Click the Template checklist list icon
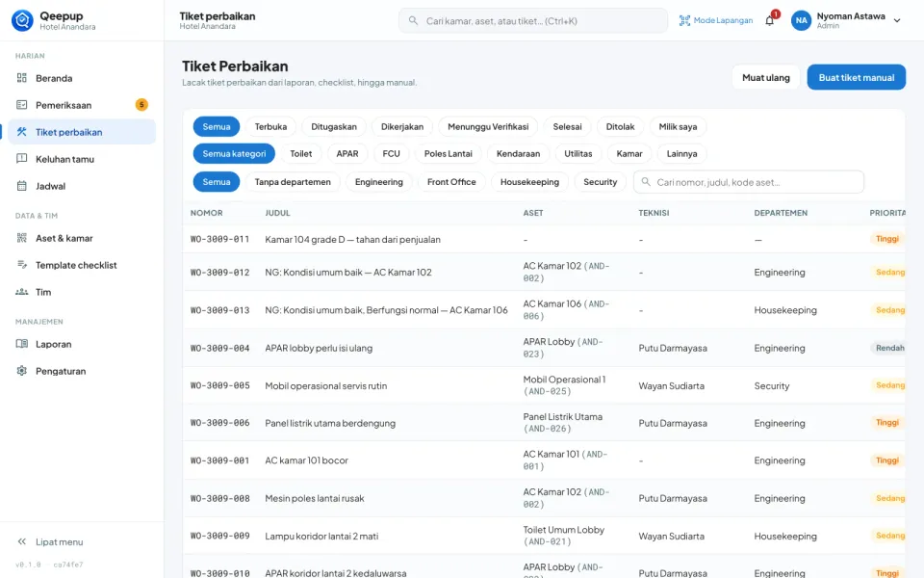This screenshot has width=924, height=578. point(22,265)
